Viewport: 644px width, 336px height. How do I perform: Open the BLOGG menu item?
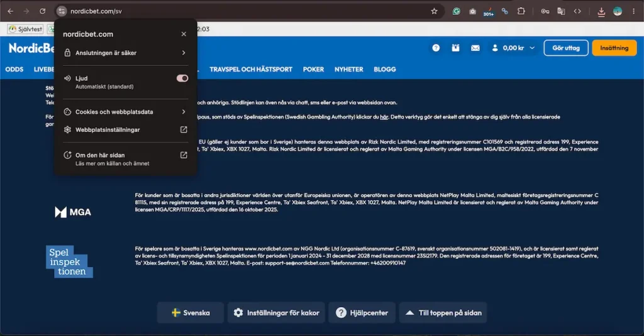click(x=385, y=69)
